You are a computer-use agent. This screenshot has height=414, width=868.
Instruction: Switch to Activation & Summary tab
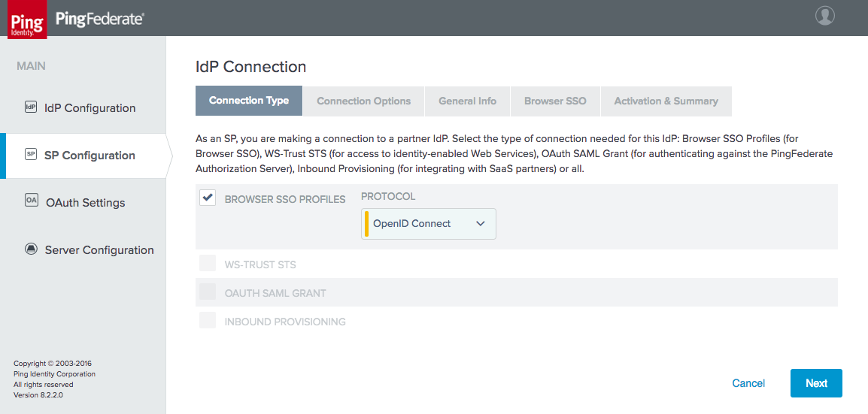tap(666, 101)
